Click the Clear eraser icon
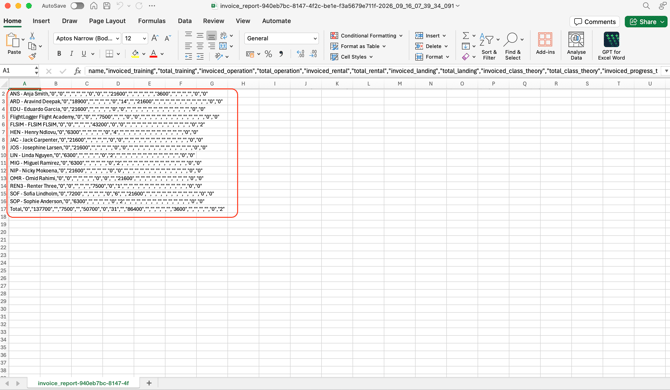 pos(466,56)
